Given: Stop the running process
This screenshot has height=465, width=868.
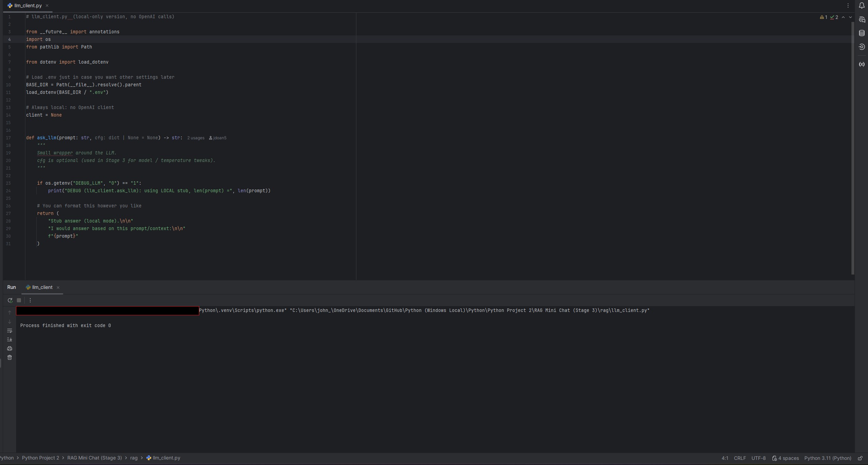Looking at the screenshot, I should [x=19, y=300].
